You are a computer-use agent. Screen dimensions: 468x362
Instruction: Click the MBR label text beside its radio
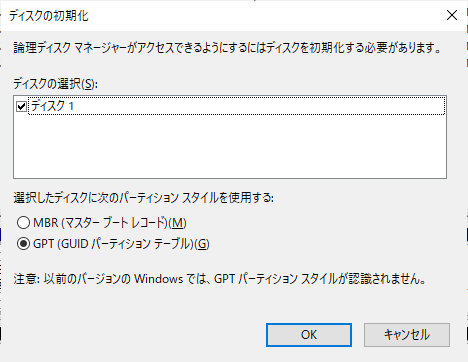coord(110,223)
